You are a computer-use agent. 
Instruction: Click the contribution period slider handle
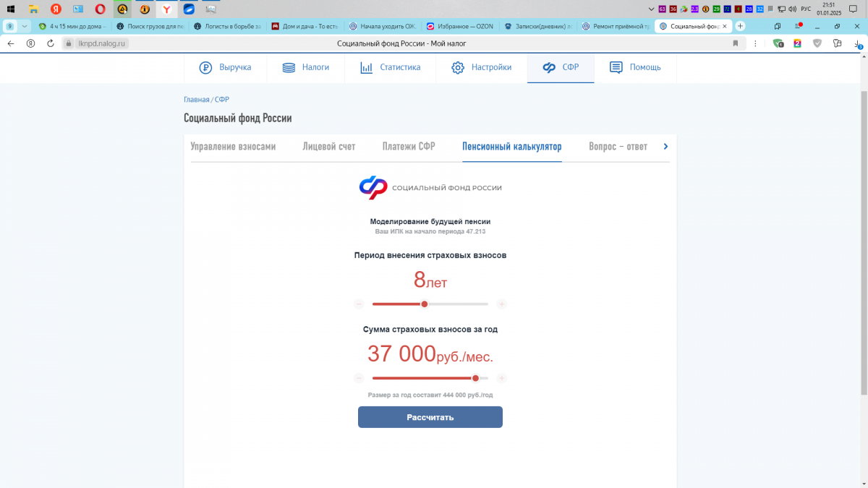(425, 304)
